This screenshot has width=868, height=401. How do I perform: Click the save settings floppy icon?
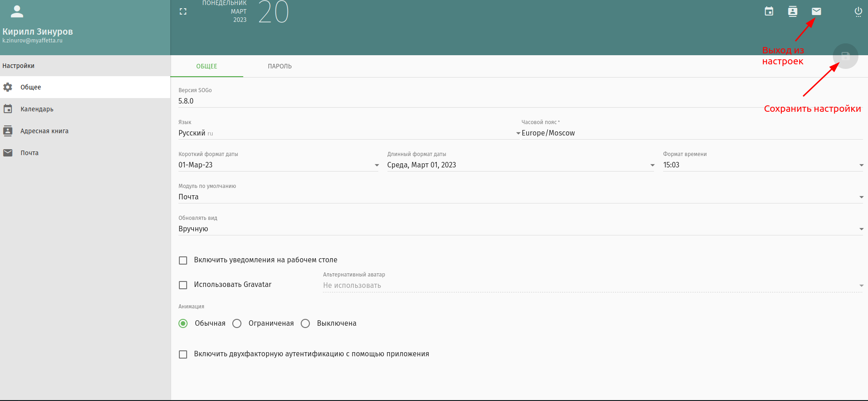pyautogui.click(x=845, y=56)
